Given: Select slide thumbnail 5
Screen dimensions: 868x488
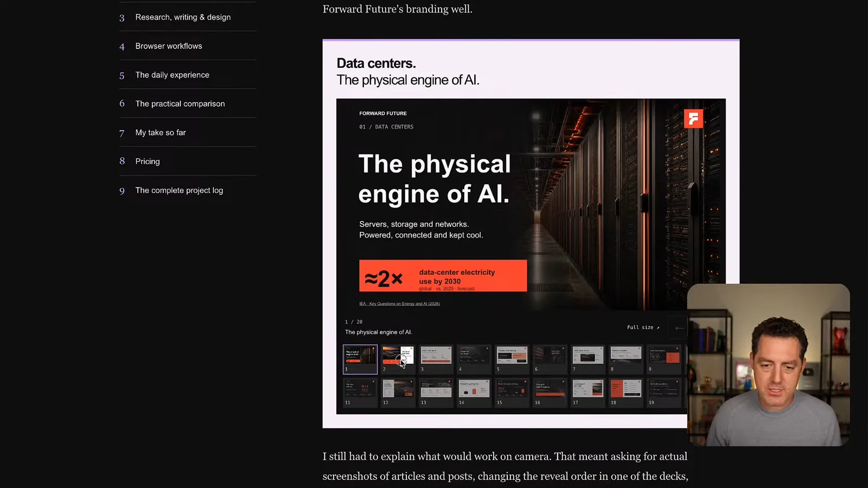Looking at the screenshot, I should click(x=512, y=359).
